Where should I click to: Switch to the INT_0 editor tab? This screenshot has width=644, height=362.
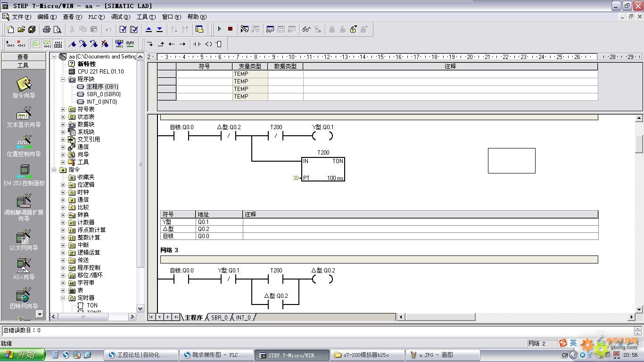tap(243, 317)
